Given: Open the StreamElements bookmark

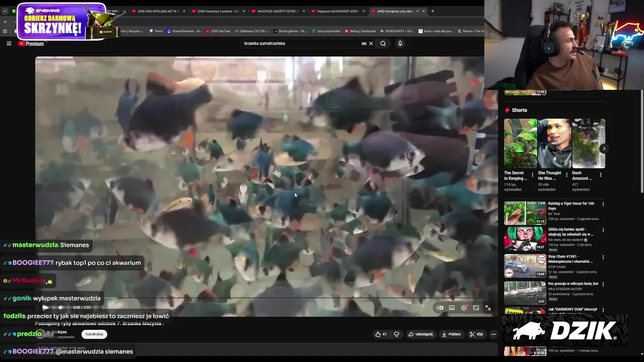Looking at the screenshot, I should point(184,31).
